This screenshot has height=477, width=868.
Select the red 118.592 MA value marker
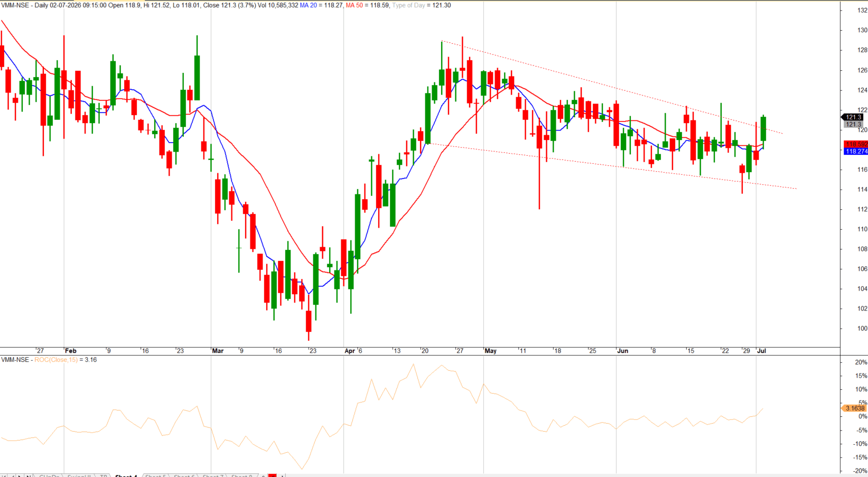[x=856, y=144]
